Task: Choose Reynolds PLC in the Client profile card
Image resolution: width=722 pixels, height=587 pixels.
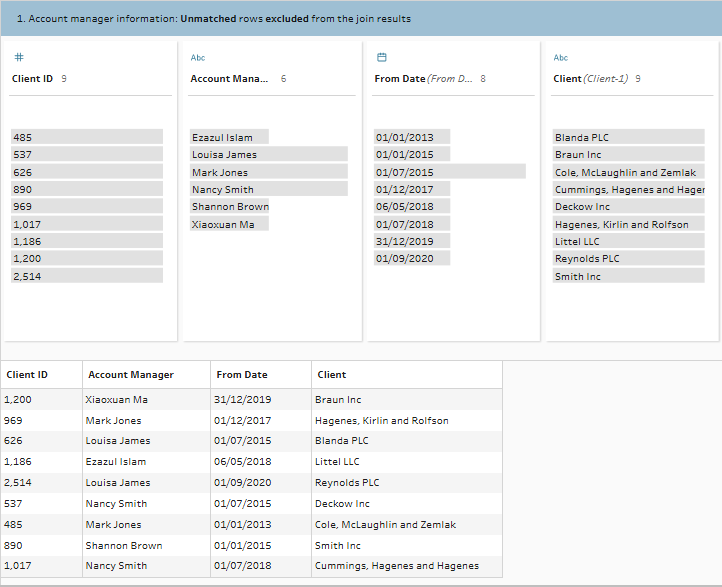Action: 628,259
